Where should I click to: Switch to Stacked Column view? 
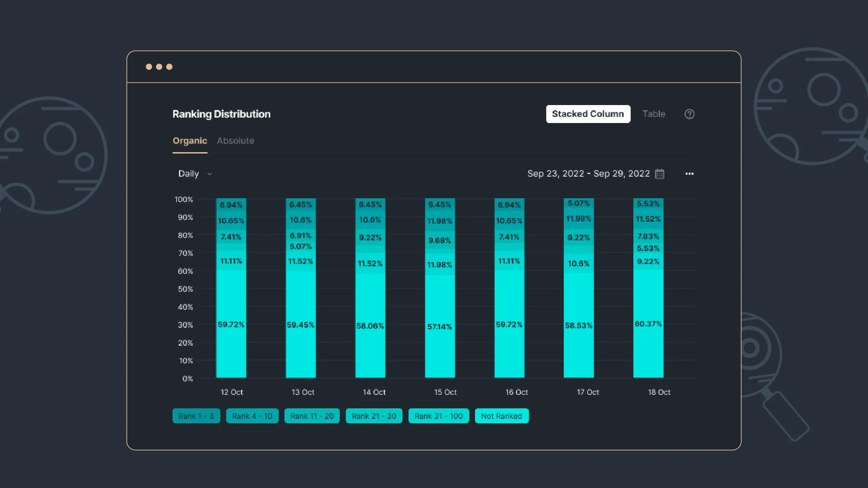(x=588, y=114)
